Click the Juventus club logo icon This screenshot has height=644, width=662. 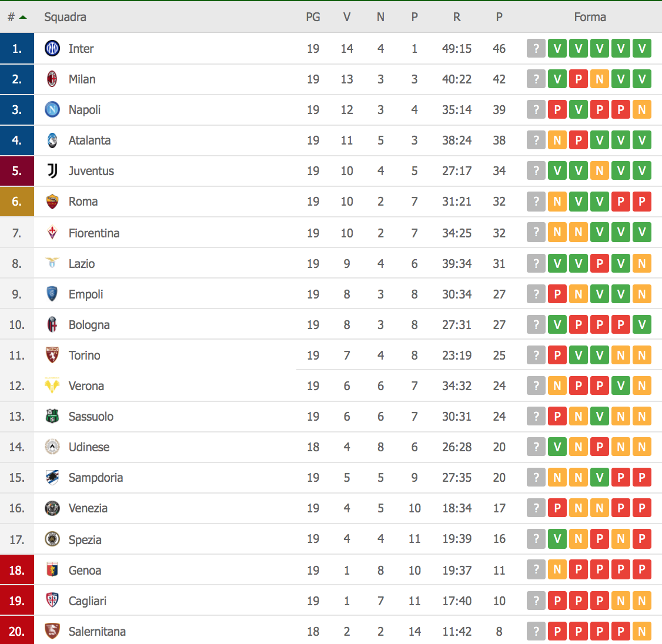(52, 171)
